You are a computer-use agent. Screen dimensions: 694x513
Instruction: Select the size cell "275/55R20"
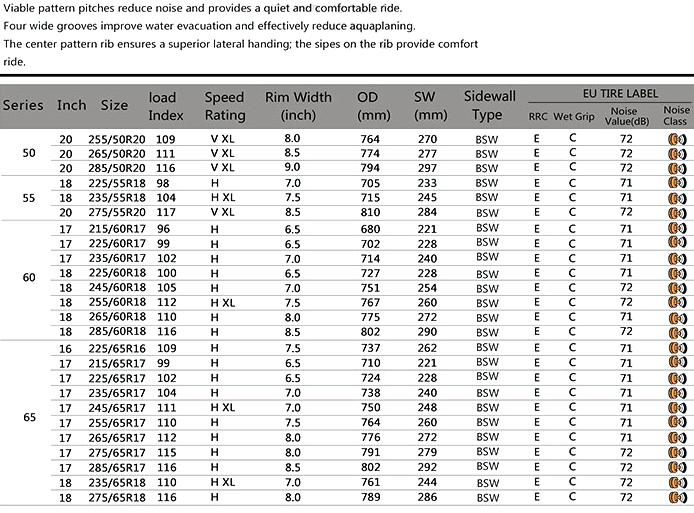click(x=117, y=212)
